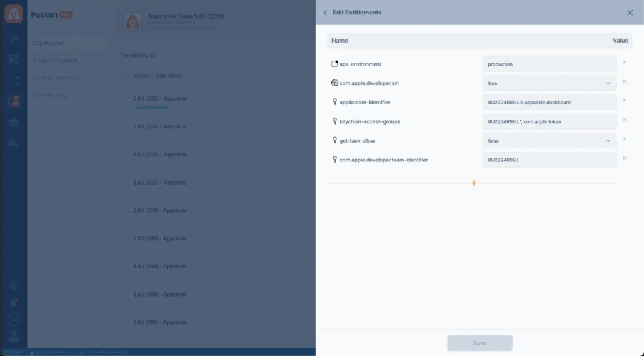Click the aps-environment notification icon

tap(335, 64)
